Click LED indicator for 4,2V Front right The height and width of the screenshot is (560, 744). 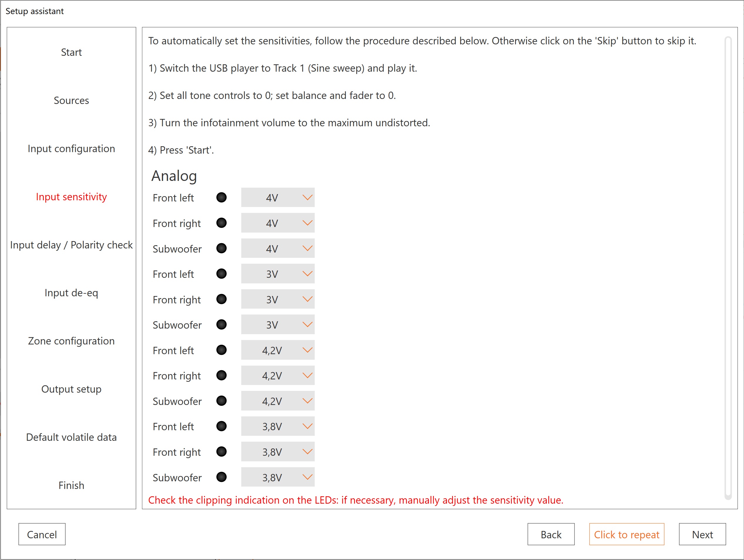[221, 375]
